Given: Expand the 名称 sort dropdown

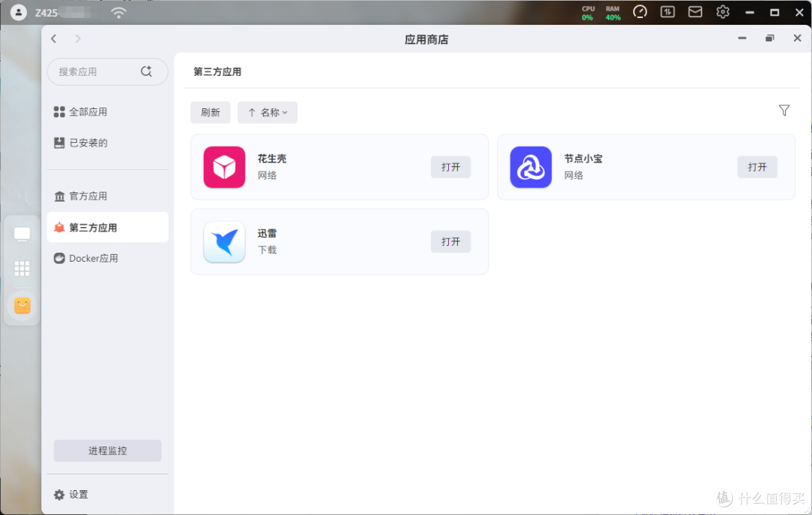Looking at the screenshot, I should (x=267, y=112).
